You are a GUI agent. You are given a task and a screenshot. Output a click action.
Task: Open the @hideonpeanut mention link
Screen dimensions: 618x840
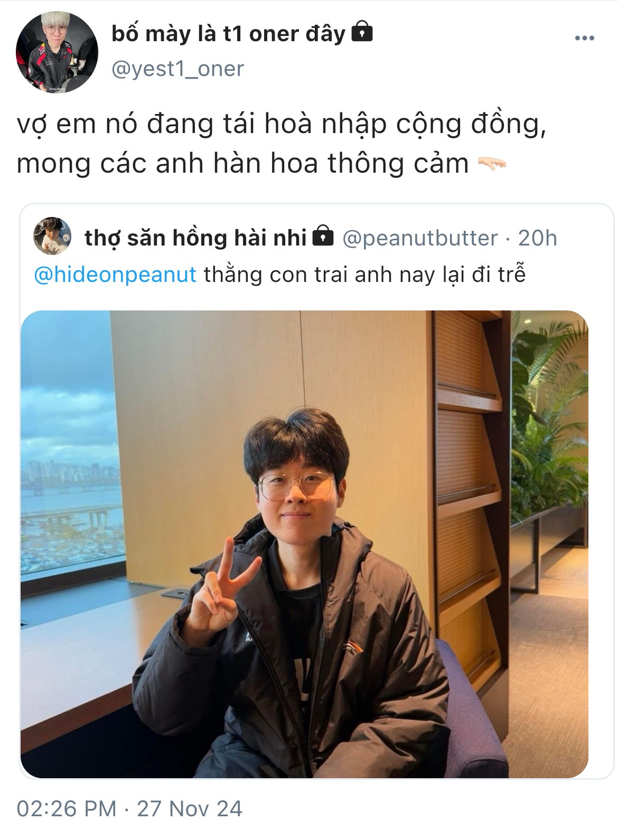[x=115, y=275]
